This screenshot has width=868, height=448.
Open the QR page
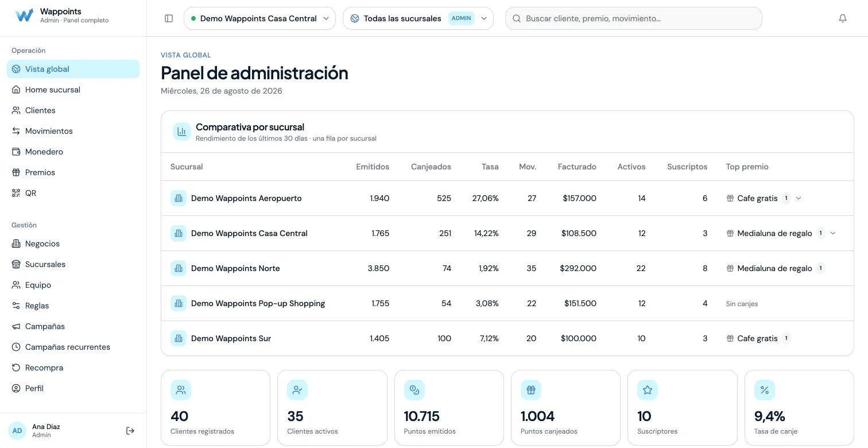click(x=73, y=193)
